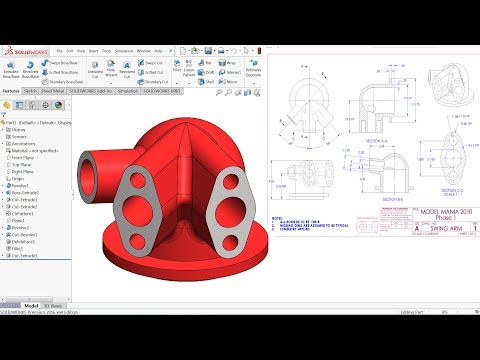Select the Swept Cut tool
Viewport: 480px width, 360px height.
click(150, 63)
